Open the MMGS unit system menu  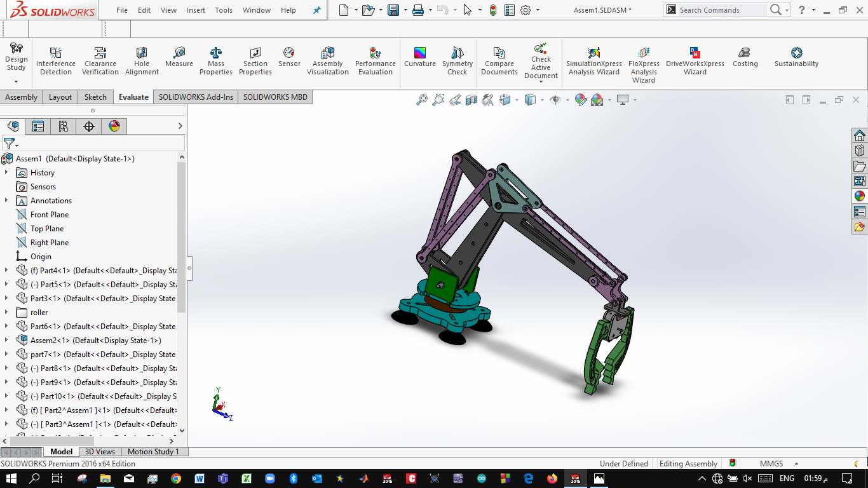(778, 464)
